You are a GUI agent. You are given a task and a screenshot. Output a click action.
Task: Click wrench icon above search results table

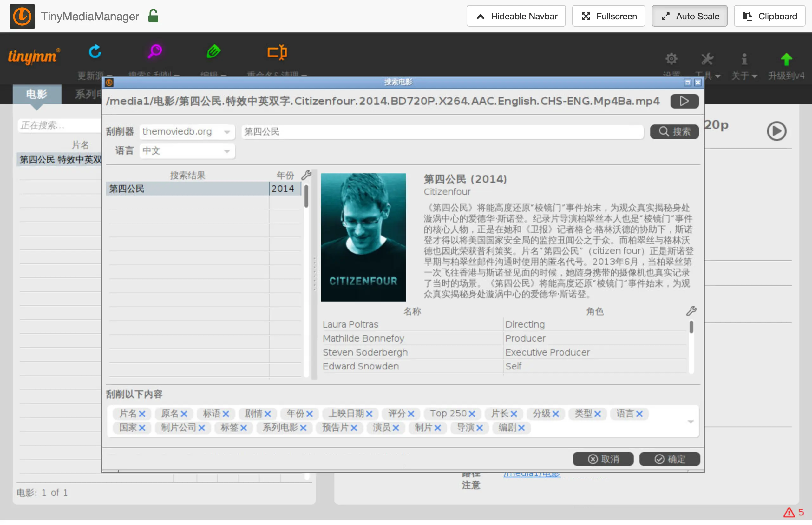point(306,175)
